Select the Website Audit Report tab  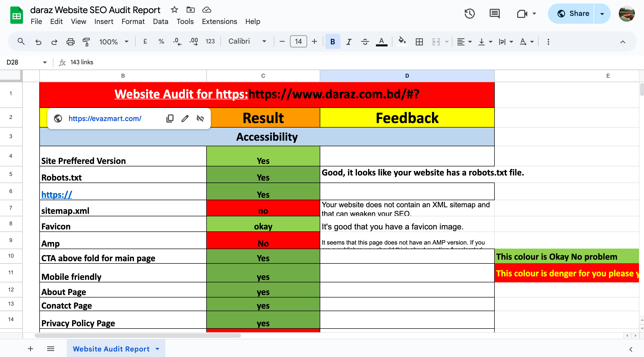112,349
